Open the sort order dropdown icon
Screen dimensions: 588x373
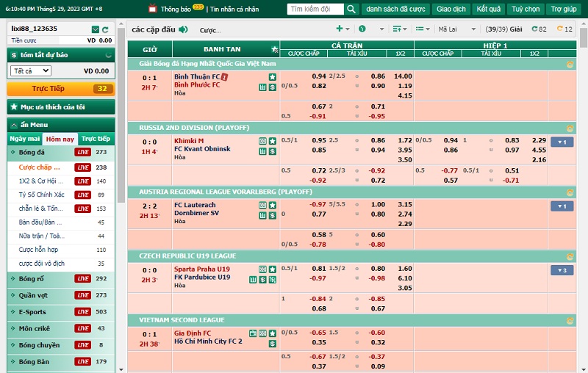(400, 29)
